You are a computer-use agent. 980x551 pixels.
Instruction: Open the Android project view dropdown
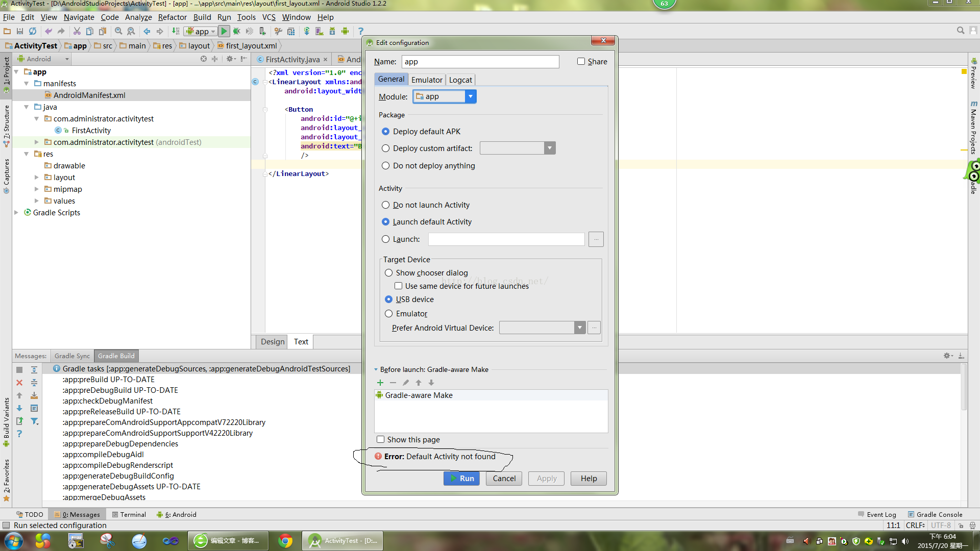42,59
